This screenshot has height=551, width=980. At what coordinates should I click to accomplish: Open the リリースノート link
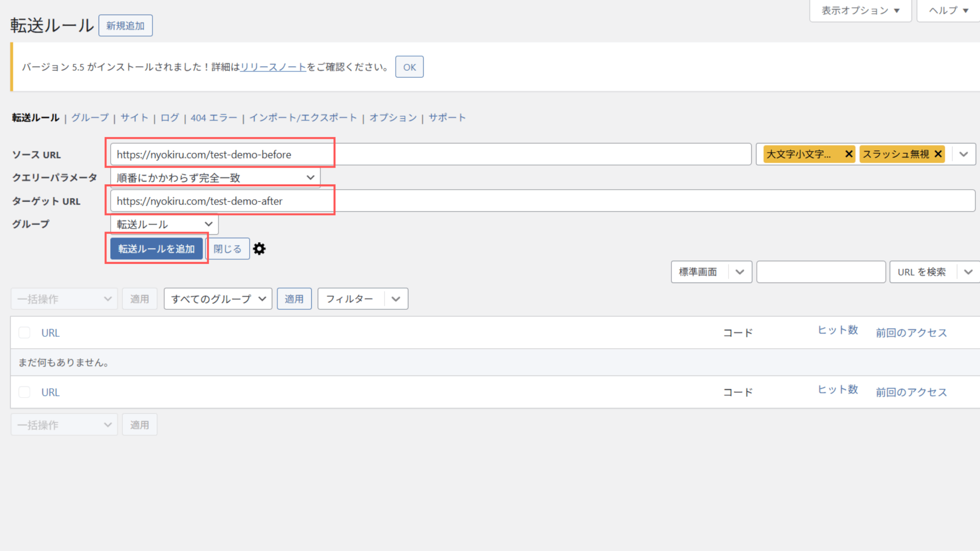coord(273,67)
